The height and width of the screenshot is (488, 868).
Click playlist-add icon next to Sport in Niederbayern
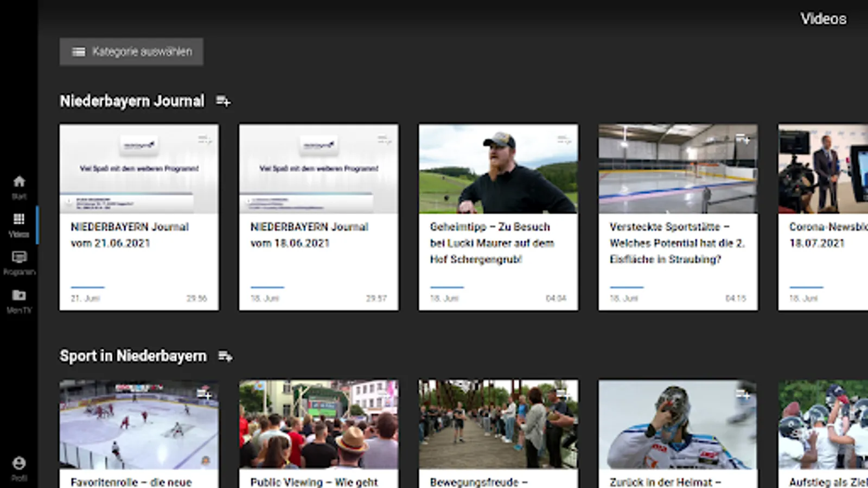coord(225,356)
